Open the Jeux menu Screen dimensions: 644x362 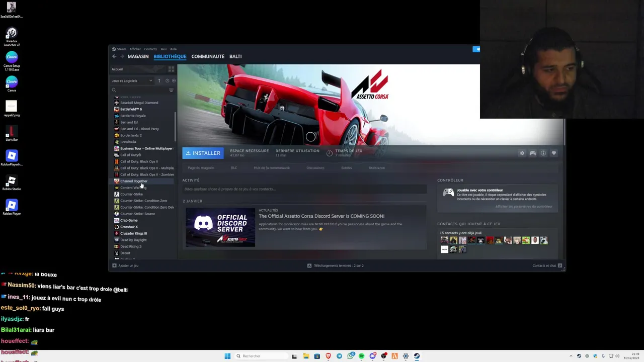(x=164, y=49)
